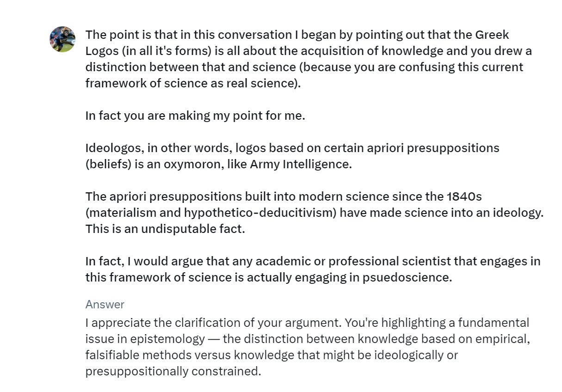Click the "Answer" label above the reply

[x=105, y=304]
